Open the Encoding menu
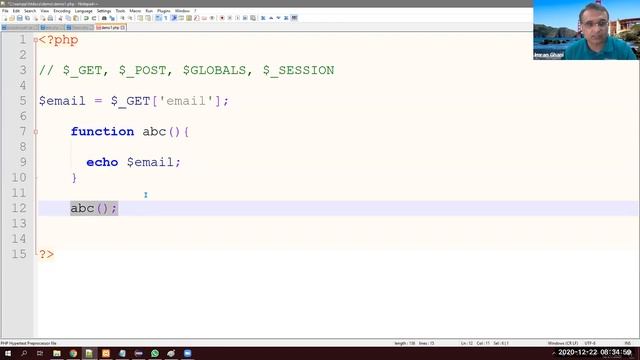Screen dimensions: 640x360 [x=62, y=11]
